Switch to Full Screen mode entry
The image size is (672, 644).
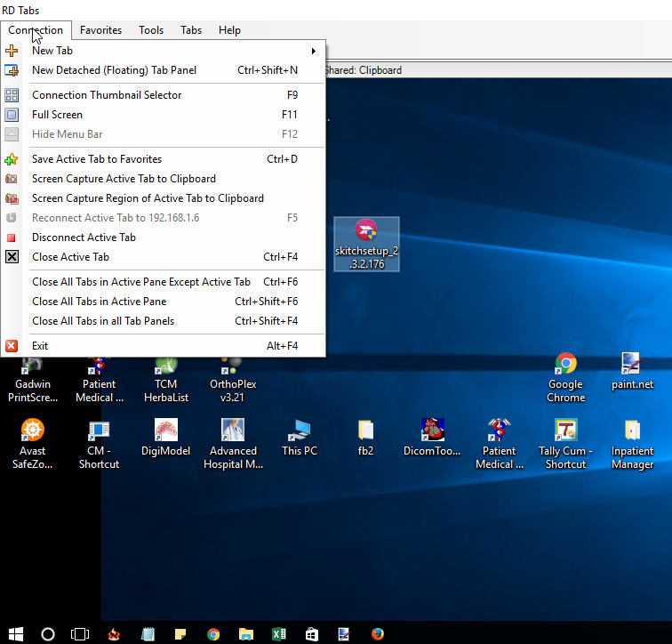tap(163, 115)
